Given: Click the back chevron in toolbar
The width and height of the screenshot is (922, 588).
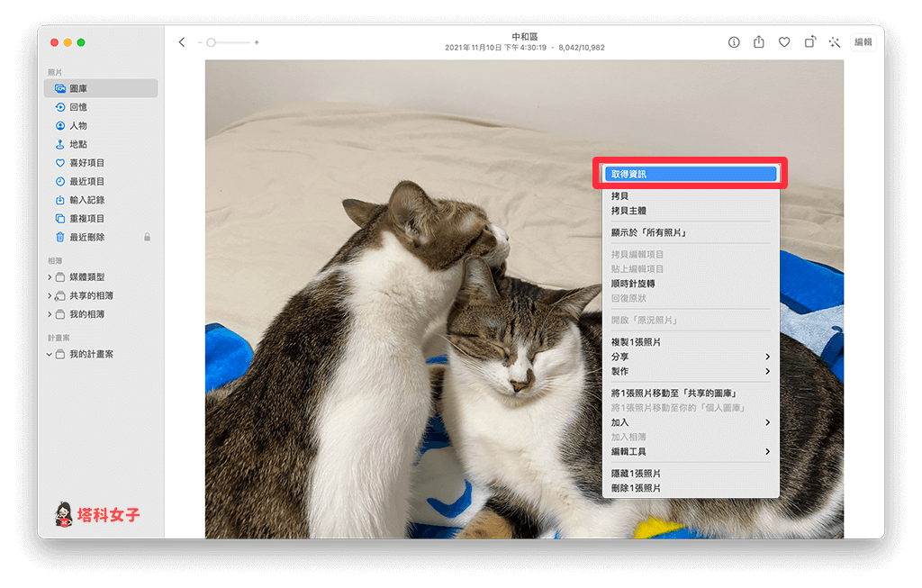Looking at the screenshot, I should pos(182,42).
